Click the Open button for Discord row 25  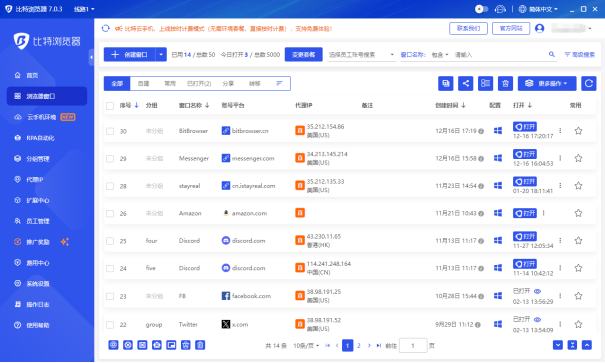pyautogui.click(x=525, y=236)
